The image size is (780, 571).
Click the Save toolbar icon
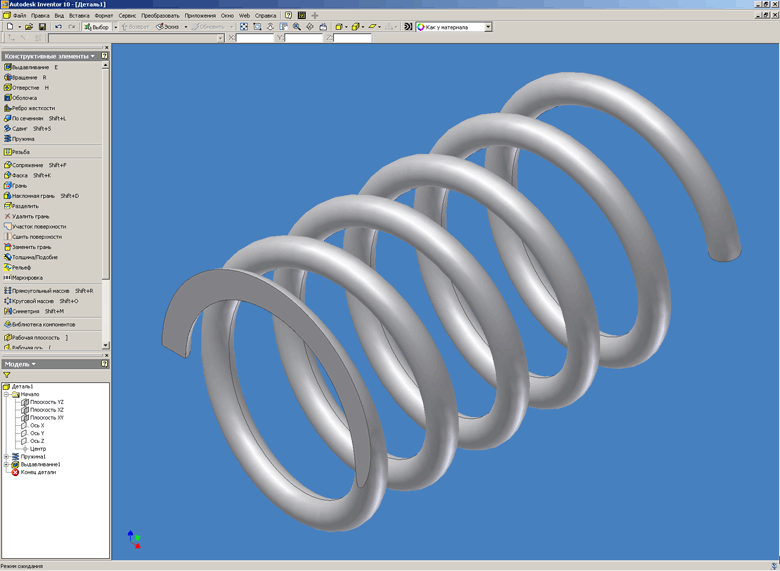click(42, 27)
